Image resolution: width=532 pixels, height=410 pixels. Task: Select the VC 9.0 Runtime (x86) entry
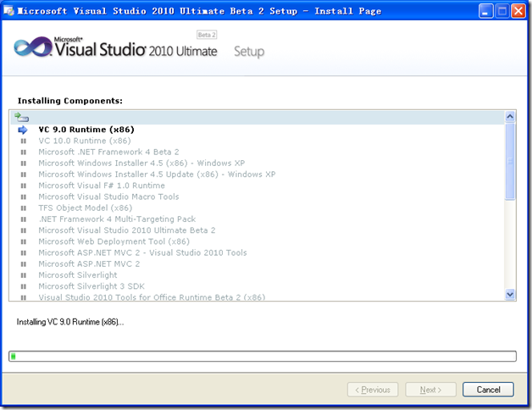[86, 130]
